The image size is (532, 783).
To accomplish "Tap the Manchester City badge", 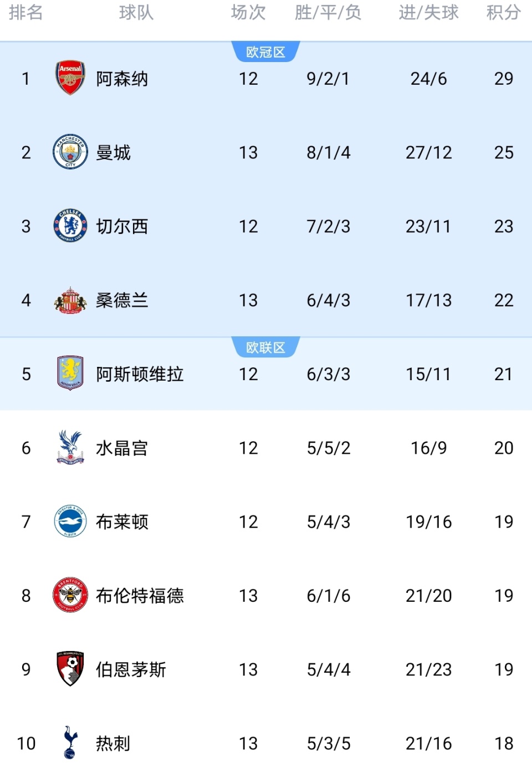I will [x=70, y=152].
